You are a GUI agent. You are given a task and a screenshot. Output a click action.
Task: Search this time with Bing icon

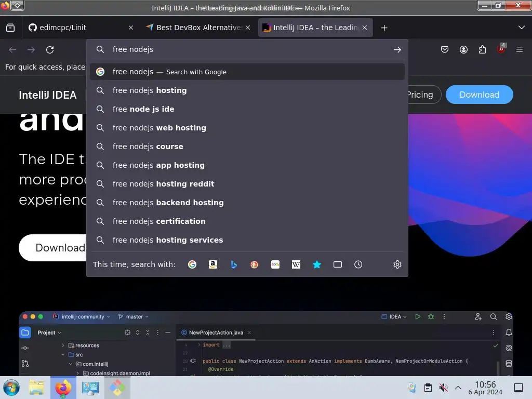234,264
